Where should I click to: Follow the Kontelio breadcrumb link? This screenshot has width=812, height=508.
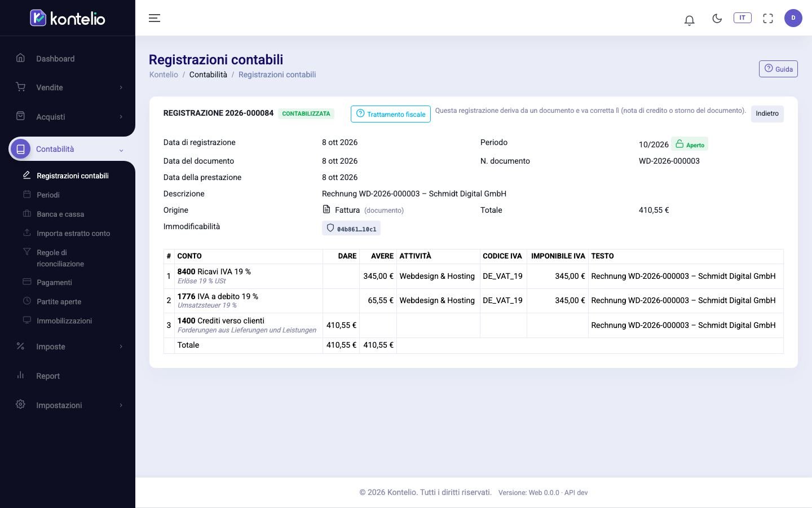pyautogui.click(x=164, y=75)
